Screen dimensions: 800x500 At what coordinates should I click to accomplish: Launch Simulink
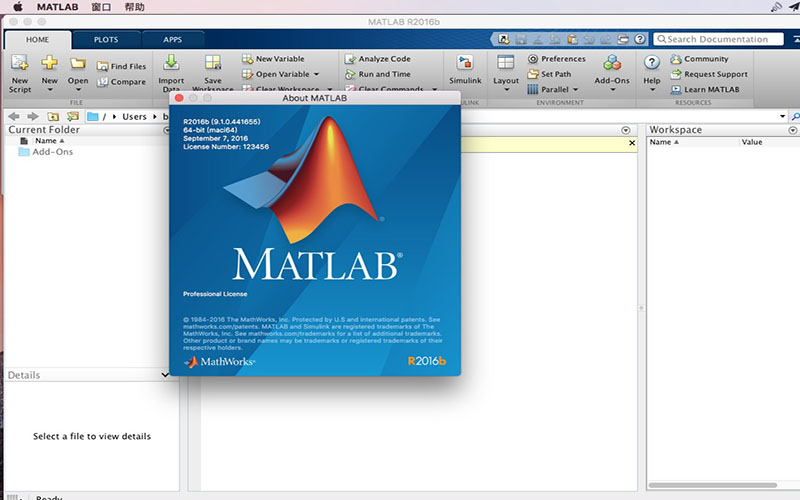click(465, 69)
